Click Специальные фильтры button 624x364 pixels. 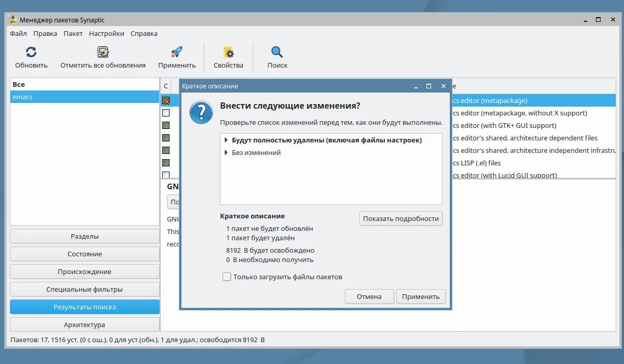(85, 289)
